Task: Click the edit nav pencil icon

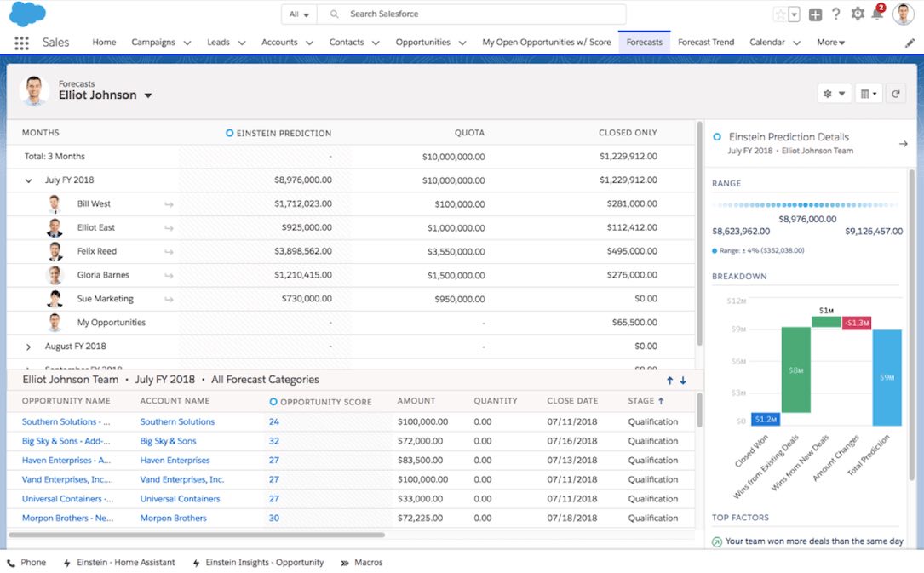Action: pos(910,43)
